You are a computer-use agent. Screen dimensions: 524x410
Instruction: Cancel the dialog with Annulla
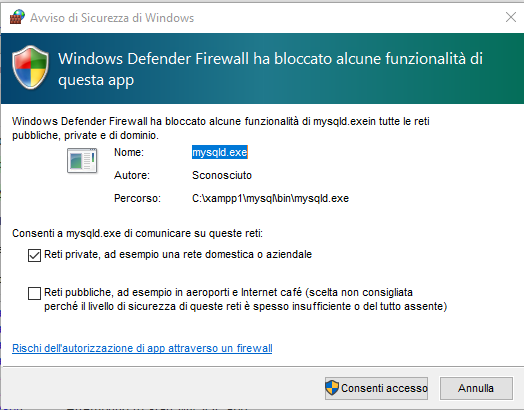(476, 388)
